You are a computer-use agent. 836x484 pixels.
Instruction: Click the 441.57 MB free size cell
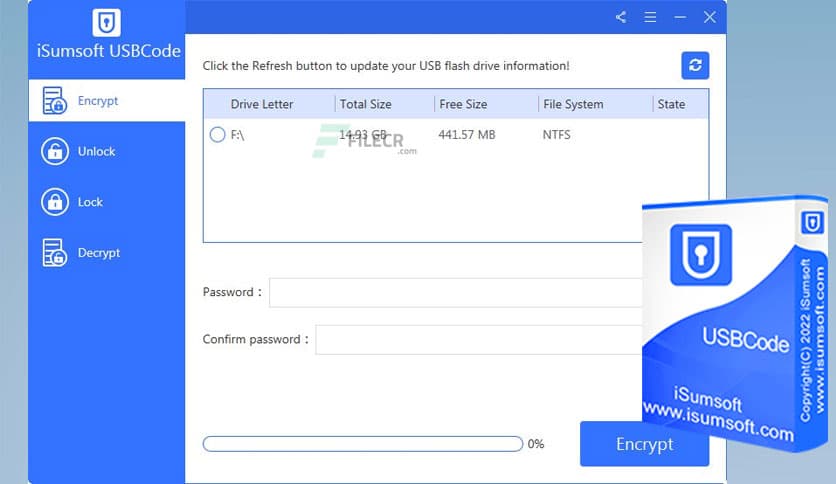coord(467,135)
